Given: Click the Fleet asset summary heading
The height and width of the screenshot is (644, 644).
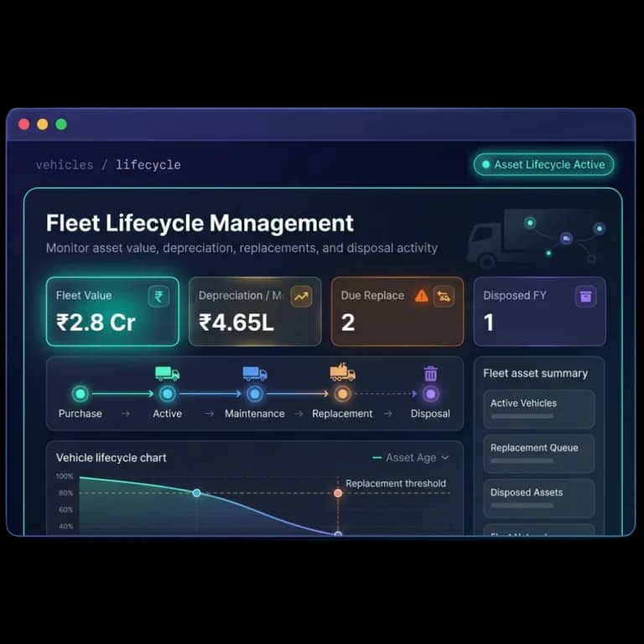Looking at the screenshot, I should pyautogui.click(x=536, y=373).
